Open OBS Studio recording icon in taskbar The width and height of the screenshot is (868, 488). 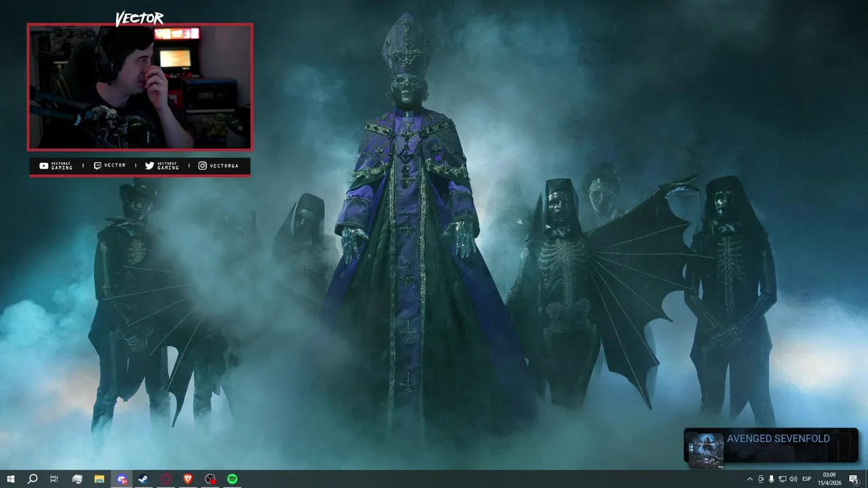click(210, 479)
